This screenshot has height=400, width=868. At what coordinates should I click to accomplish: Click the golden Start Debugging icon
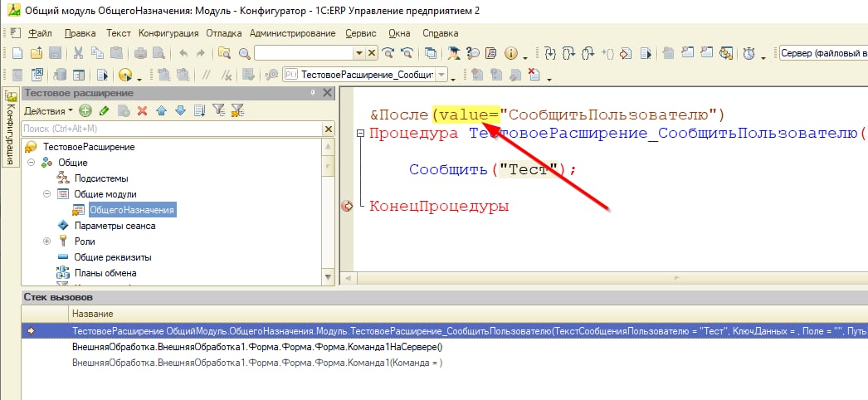126,75
